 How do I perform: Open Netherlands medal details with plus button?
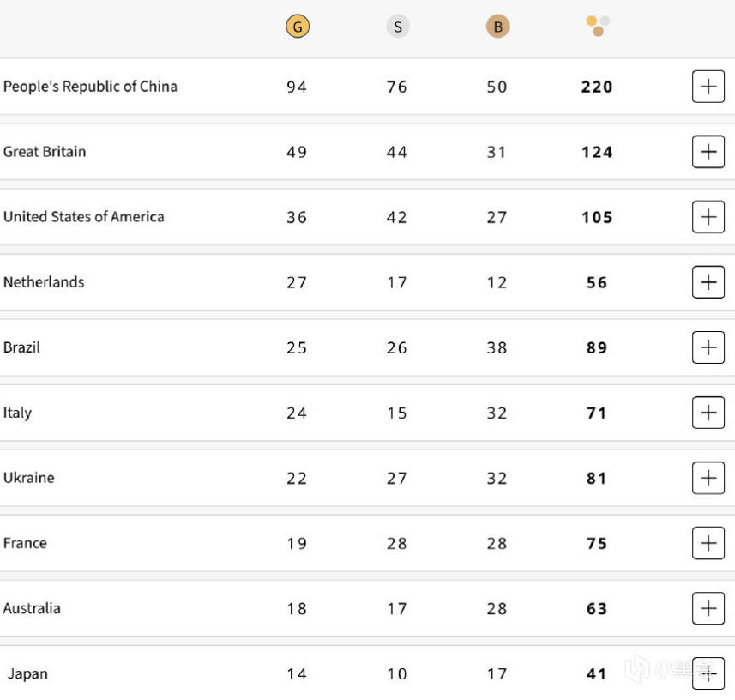(708, 282)
